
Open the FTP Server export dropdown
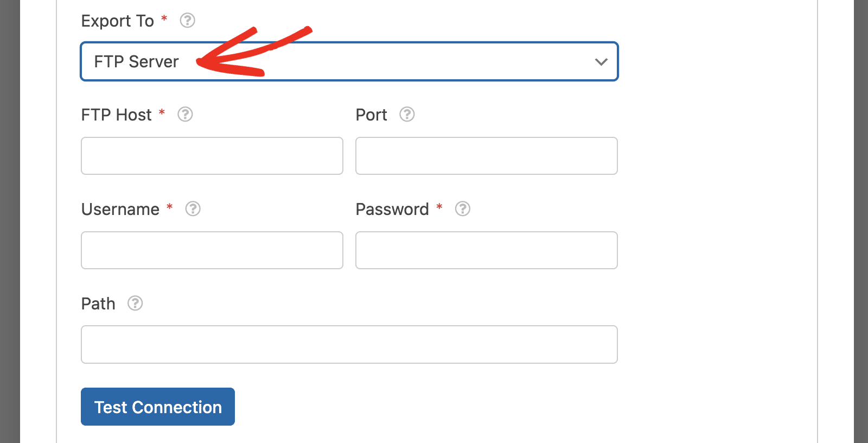(349, 61)
